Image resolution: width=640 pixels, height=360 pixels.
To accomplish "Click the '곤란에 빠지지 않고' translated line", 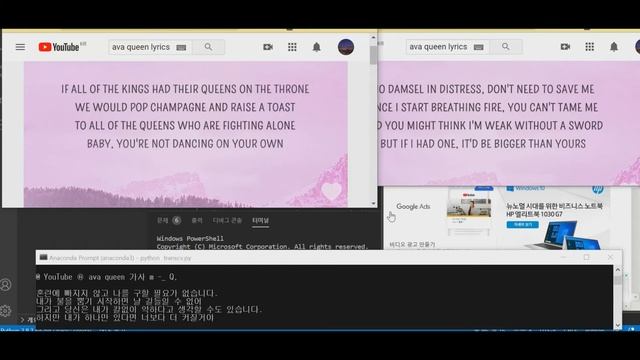I will click(x=127, y=293).
